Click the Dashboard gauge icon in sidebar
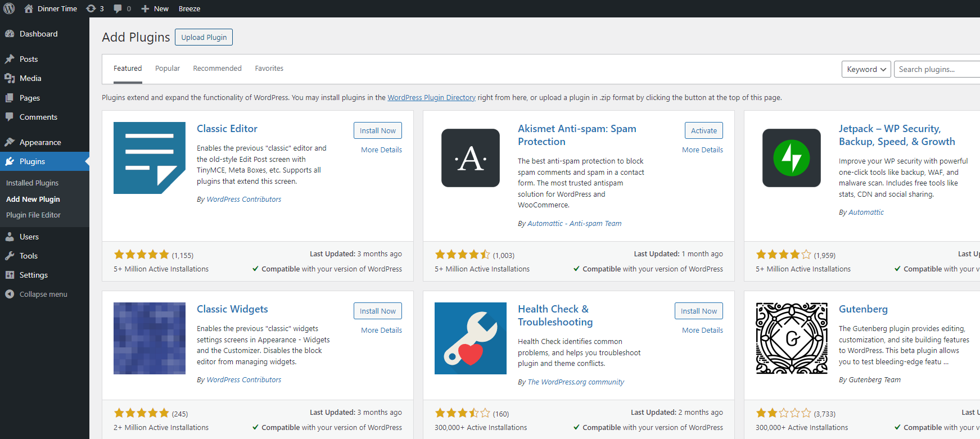This screenshot has height=439, width=980. point(10,34)
